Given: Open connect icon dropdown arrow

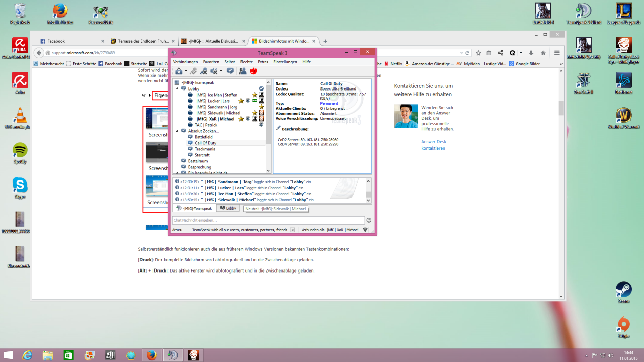Looking at the screenshot, I should 186,71.
